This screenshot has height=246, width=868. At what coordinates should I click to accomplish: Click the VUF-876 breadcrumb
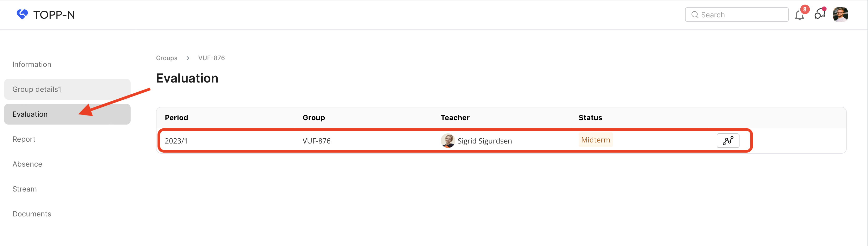click(211, 58)
